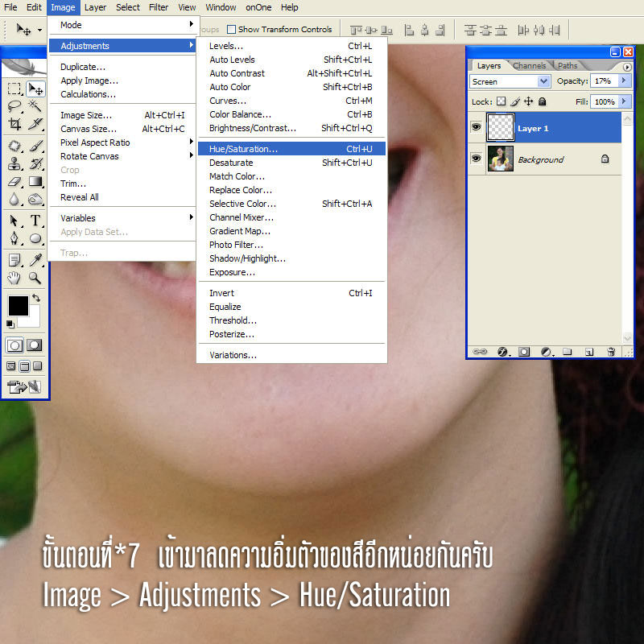The width and height of the screenshot is (644, 644).
Task: Switch to Standard Mode editing
Action: pos(14,345)
